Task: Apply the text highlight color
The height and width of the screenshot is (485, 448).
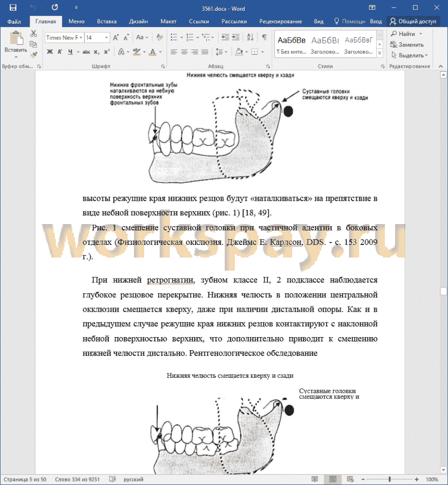Action: (x=136, y=52)
